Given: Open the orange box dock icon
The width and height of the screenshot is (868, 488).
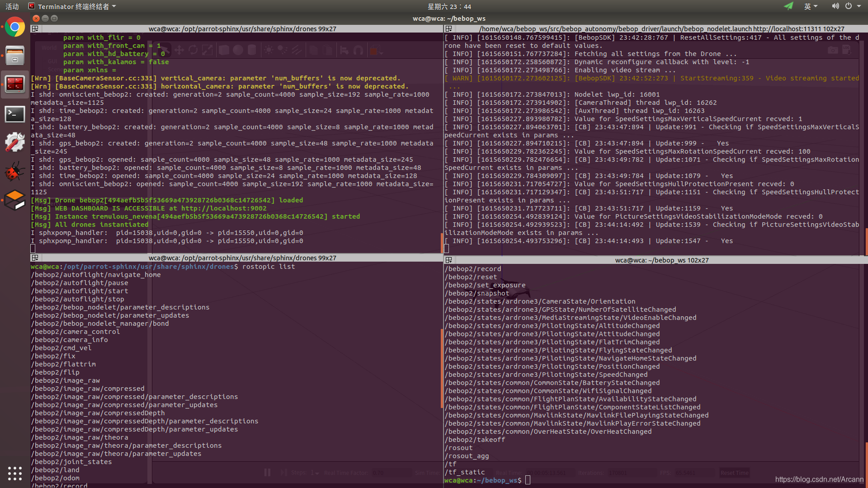Looking at the screenshot, I should (x=15, y=200).
